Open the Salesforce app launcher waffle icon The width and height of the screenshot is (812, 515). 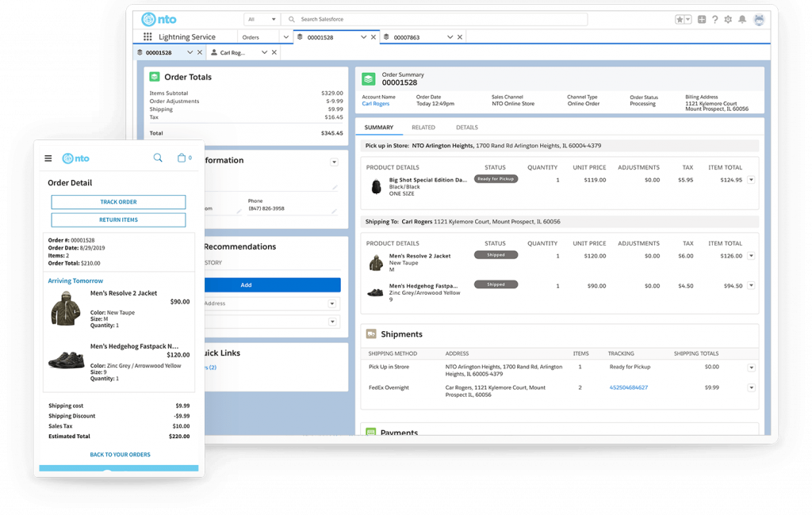pos(147,36)
